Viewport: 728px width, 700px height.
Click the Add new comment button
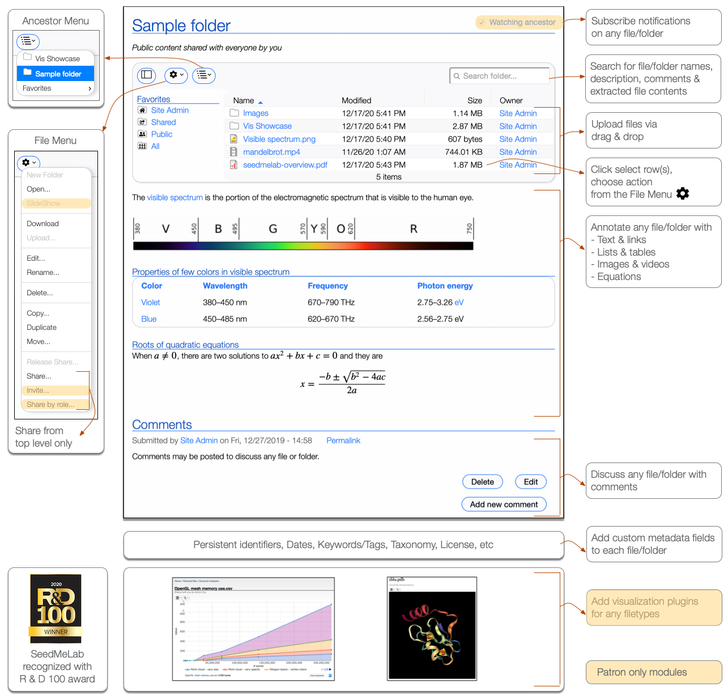[504, 504]
